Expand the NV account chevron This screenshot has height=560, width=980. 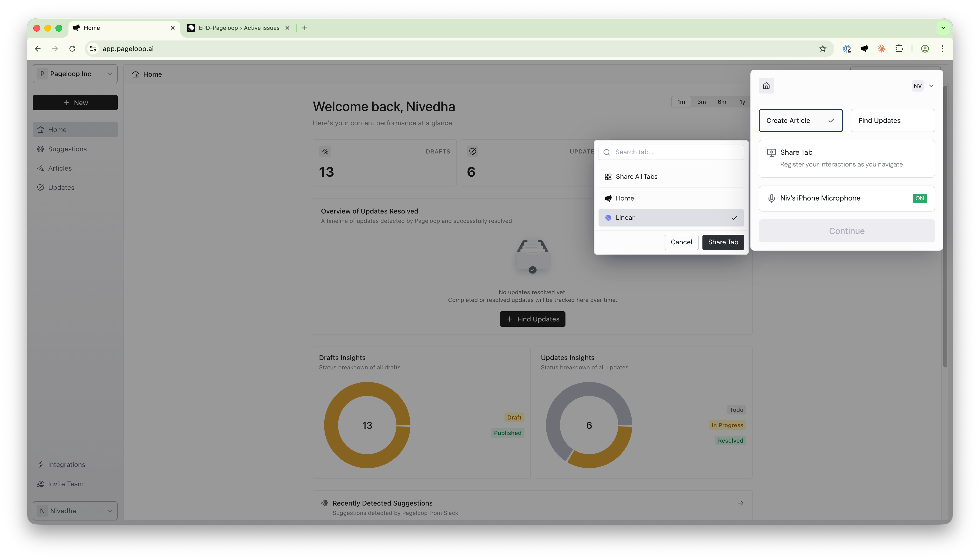click(931, 86)
